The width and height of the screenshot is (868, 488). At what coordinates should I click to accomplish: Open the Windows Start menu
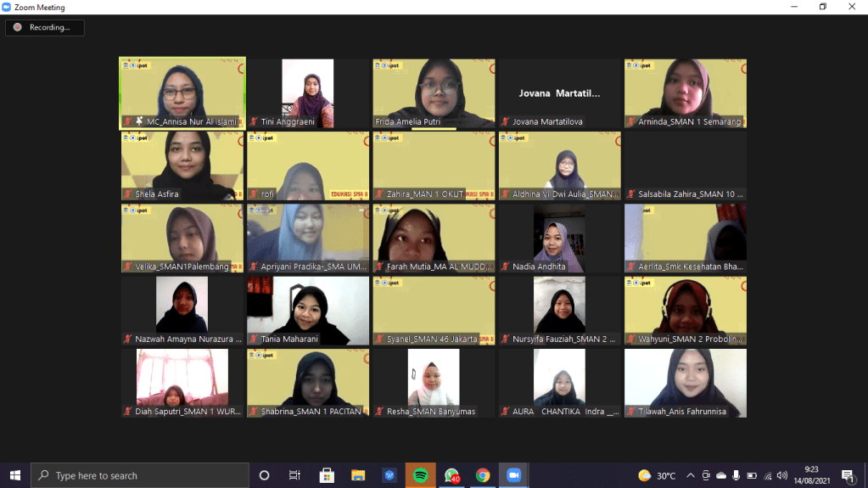(14, 475)
